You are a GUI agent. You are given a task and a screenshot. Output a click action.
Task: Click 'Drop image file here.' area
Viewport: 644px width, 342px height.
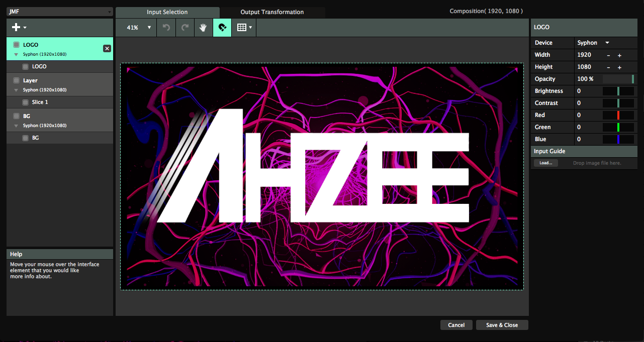[x=597, y=163]
